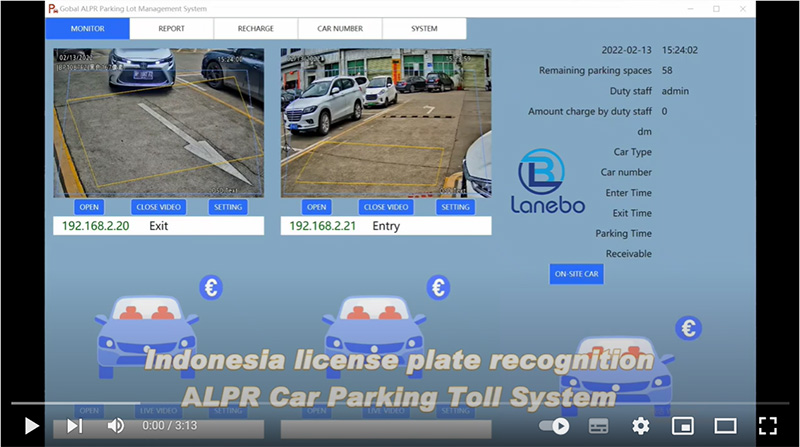Click the 192.168.2.21 Entry field
This screenshot has height=447, width=800.
click(386, 226)
